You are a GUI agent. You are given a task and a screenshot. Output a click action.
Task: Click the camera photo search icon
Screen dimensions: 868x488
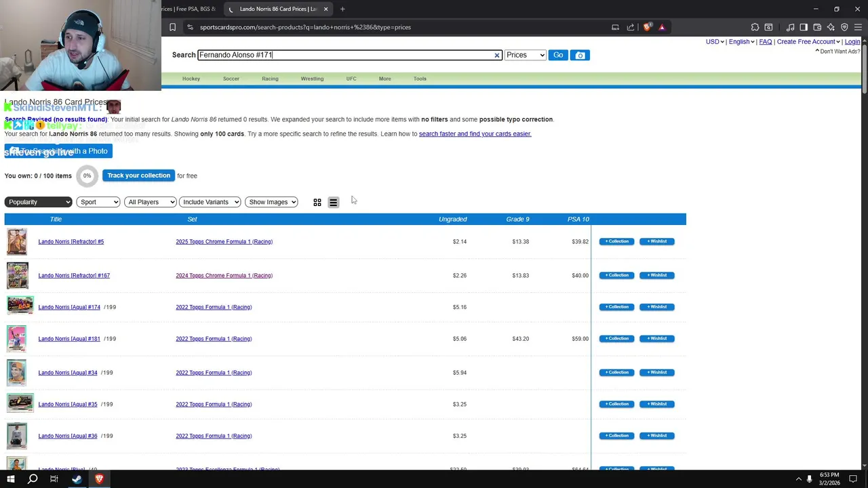[580, 55]
